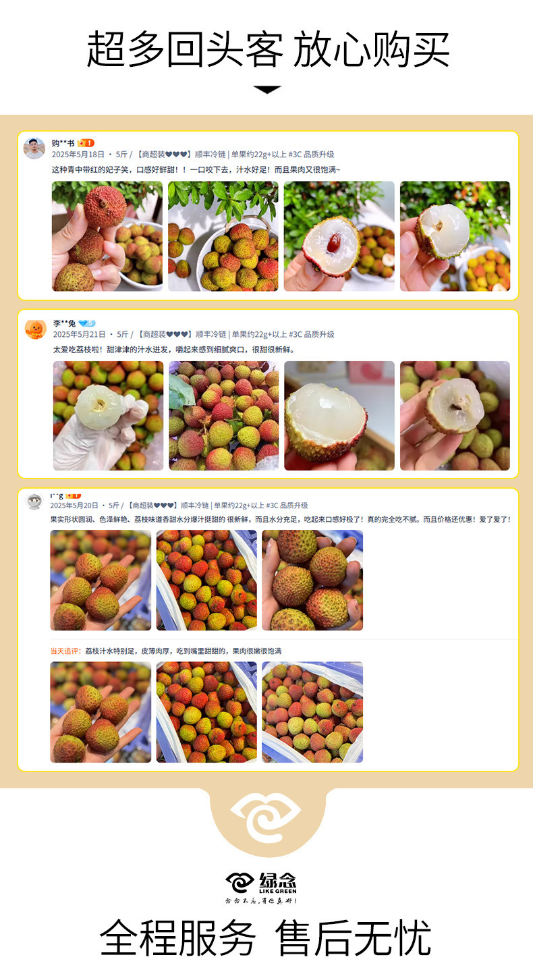Click the black down arrow below the headline
533x980 pixels.
pyautogui.click(x=267, y=89)
